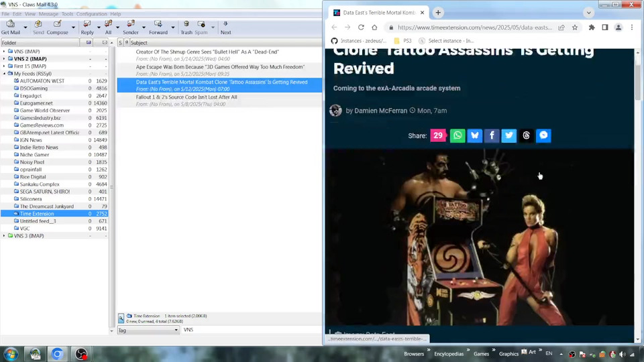644x362 pixels.
Task: Open Chrome from the taskbar
Action: [x=57, y=354]
